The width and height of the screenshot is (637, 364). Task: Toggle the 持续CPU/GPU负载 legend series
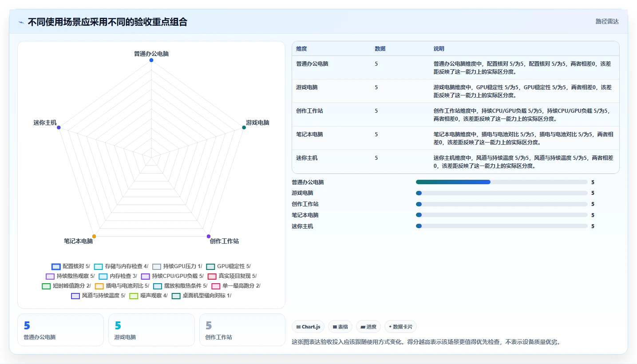tap(172, 276)
